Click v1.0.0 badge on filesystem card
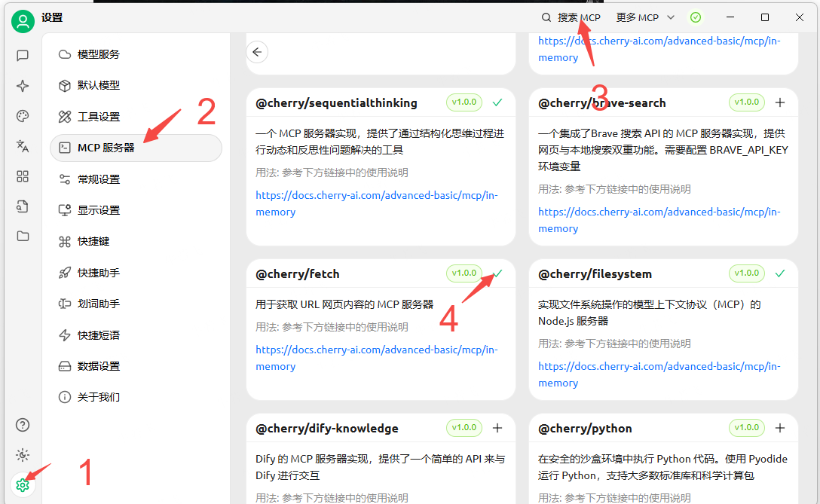Screen dimensions: 820x504 point(747,273)
